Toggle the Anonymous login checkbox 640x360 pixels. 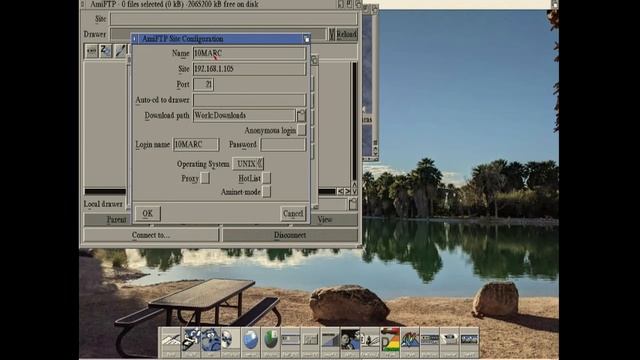point(301,130)
